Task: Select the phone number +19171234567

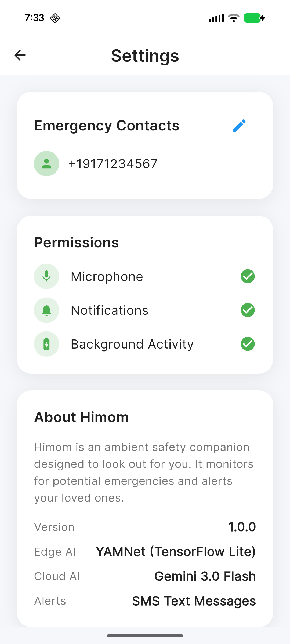Action: coord(113,164)
